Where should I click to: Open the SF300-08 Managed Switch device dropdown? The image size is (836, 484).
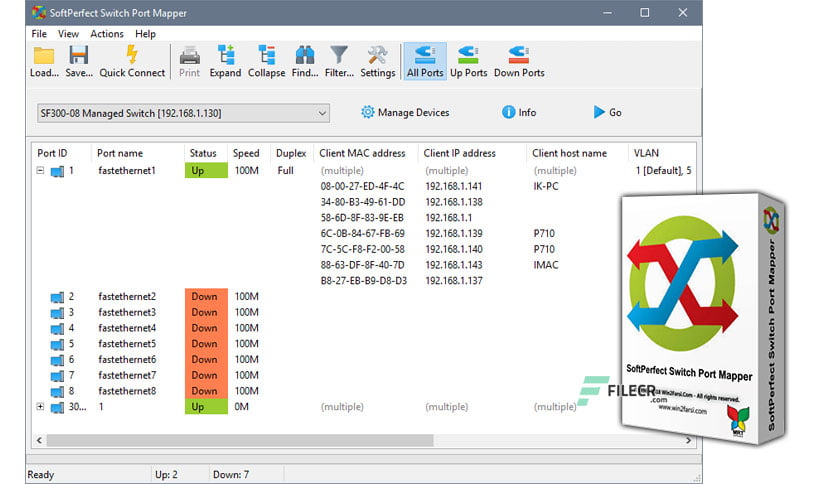(x=183, y=113)
